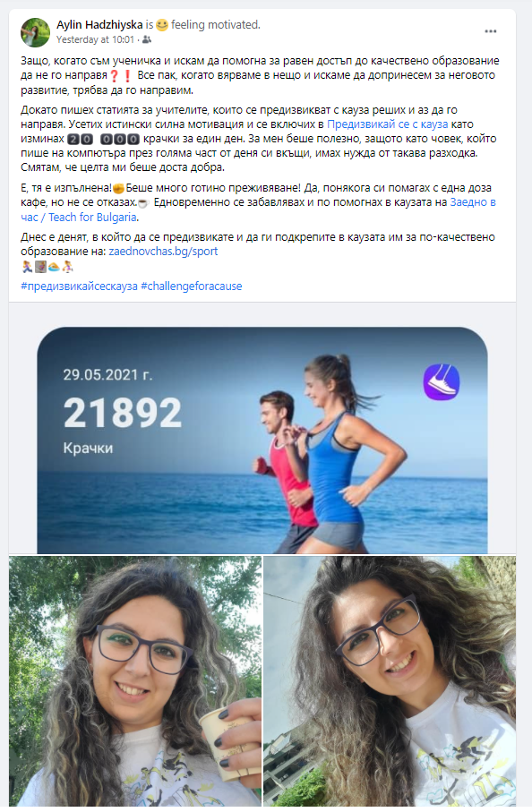This screenshot has width=532, height=812.
Task: Open the Yesterday at 10:01 timestamp
Action: pyautogui.click(x=95, y=39)
